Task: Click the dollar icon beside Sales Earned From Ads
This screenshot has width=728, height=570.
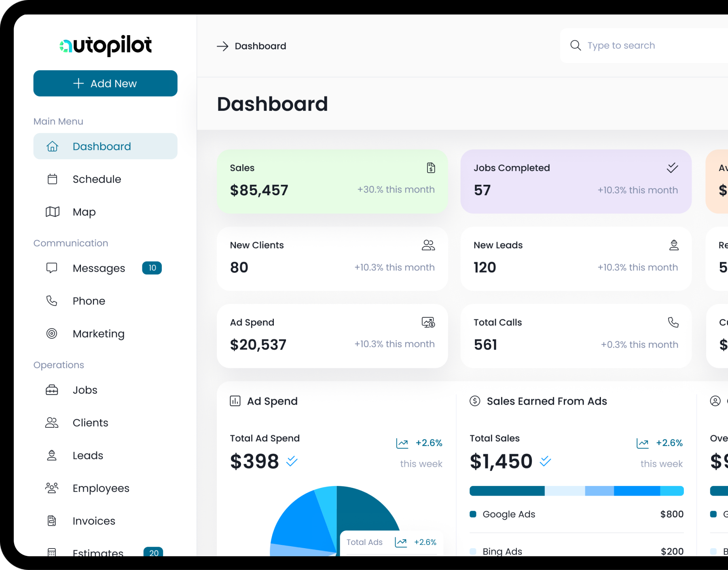Action: 475,401
